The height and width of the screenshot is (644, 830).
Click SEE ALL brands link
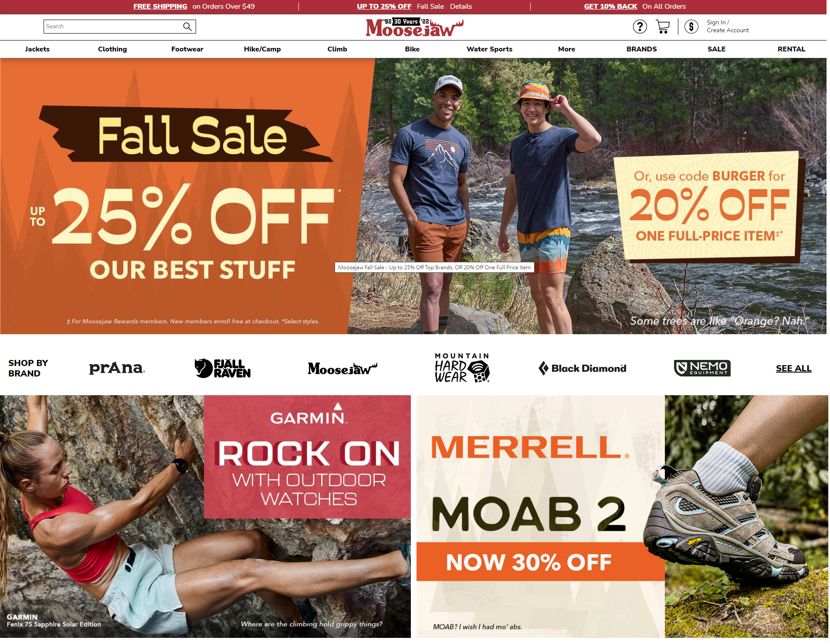(793, 368)
